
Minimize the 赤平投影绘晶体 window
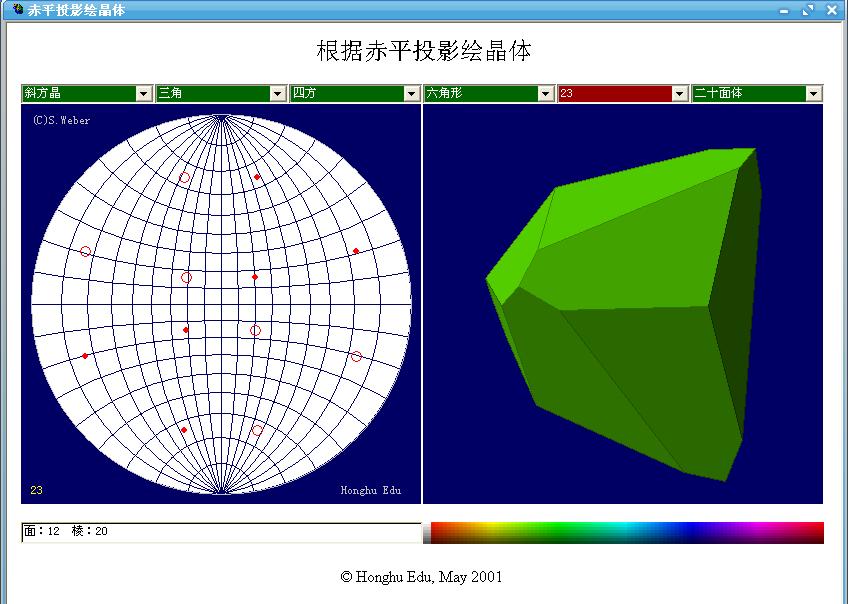pos(785,10)
